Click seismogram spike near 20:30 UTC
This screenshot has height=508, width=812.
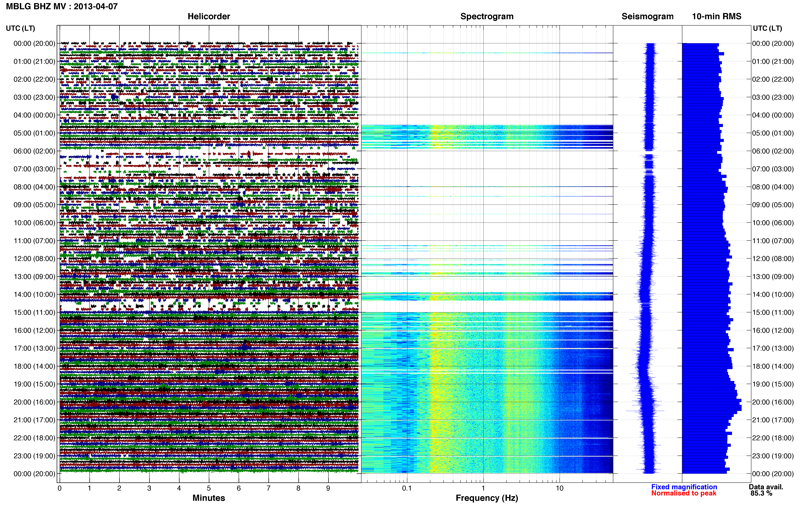click(x=645, y=411)
